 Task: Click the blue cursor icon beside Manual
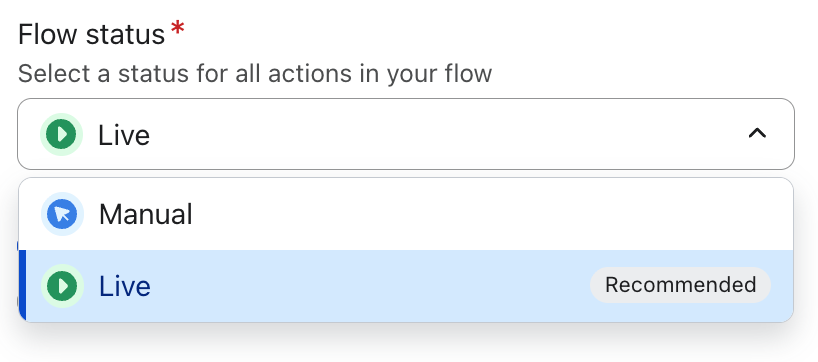(63, 214)
